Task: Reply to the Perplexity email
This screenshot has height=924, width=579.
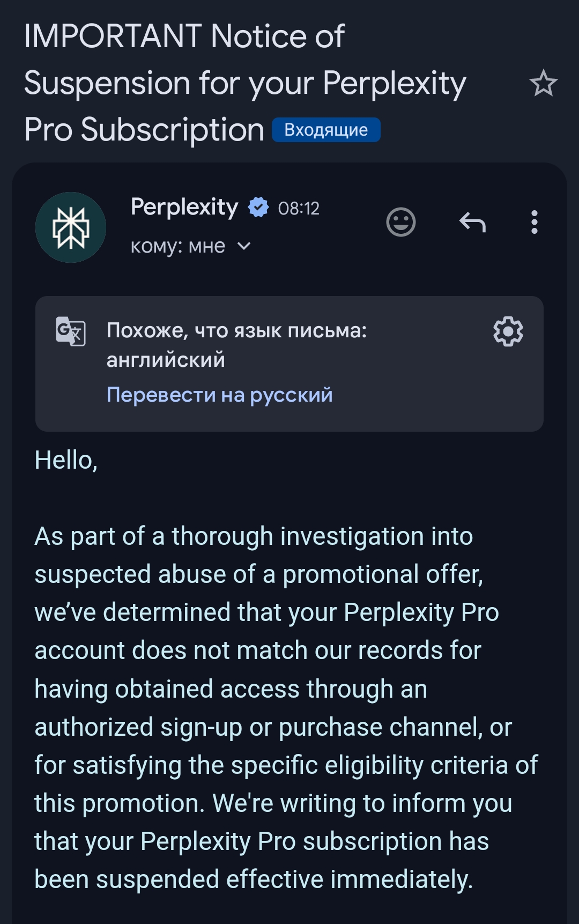Action: click(472, 222)
